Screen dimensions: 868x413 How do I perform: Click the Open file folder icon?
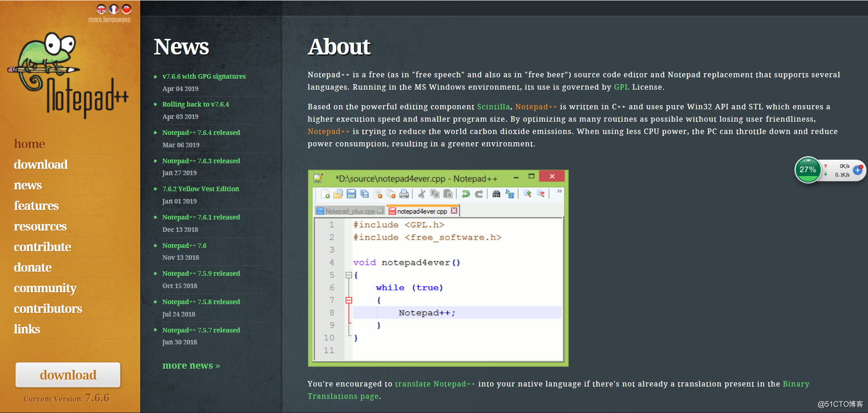[338, 194]
